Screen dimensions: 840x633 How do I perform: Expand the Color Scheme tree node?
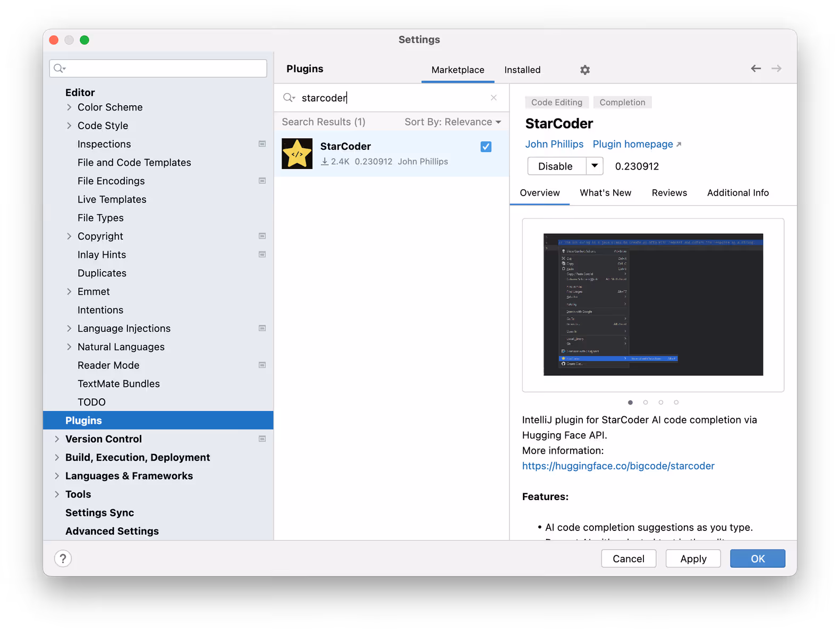tap(69, 107)
